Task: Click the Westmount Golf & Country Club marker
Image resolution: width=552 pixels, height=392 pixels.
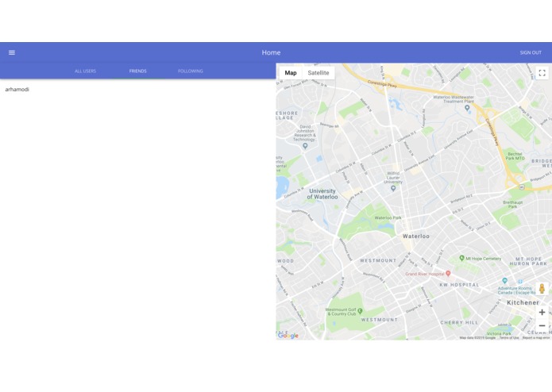Action: pyautogui.click(x=360, y=311)
